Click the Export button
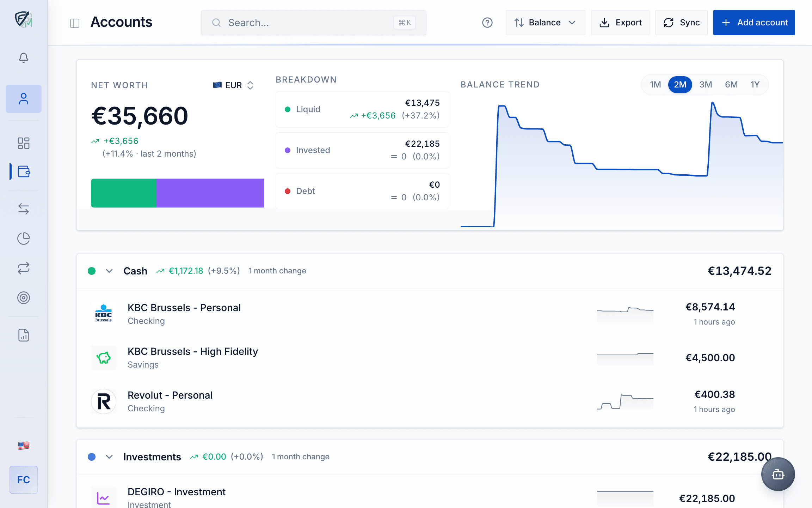The width and height of the screenshot is (812, 508). 620,23
